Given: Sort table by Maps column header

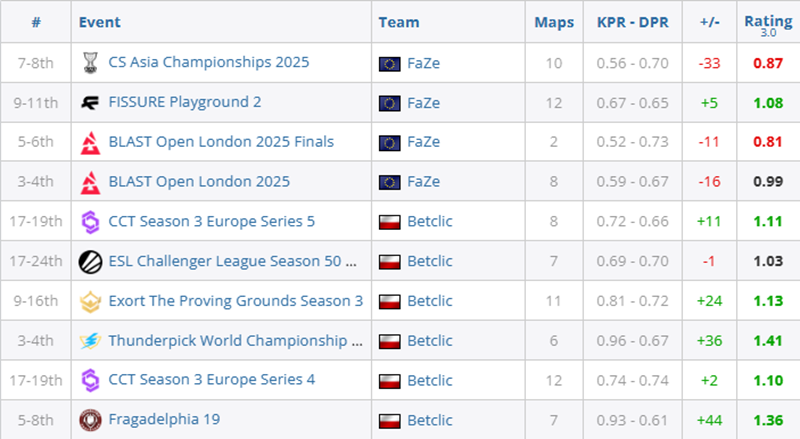Looking at the screenshot, I should (554, 22).
